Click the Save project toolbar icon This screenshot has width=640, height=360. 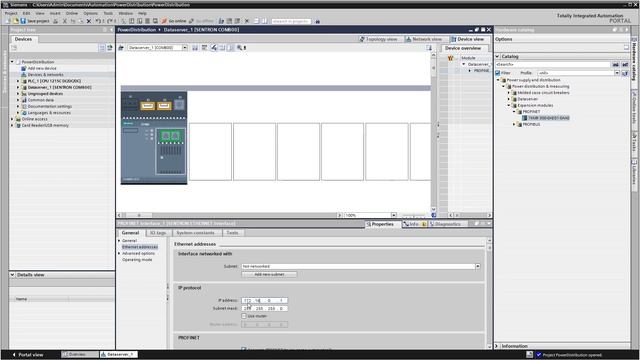23,21
